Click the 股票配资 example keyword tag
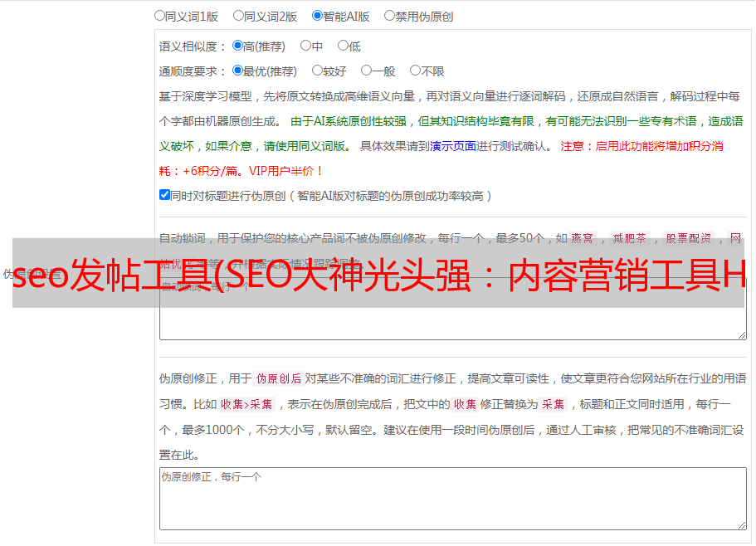 (689, 238)
